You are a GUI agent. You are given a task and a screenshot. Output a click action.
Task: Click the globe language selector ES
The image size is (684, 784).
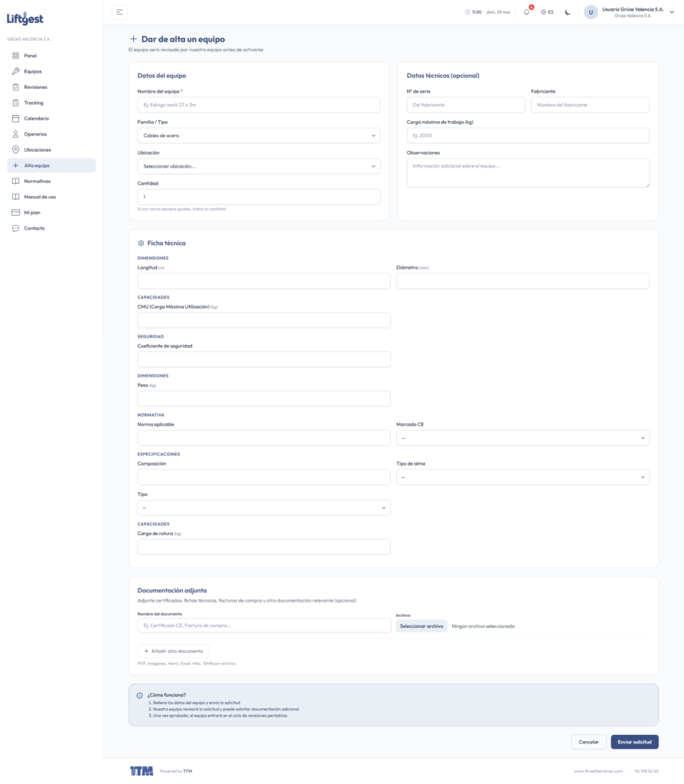pyautogui.click(x=547, y=12)
